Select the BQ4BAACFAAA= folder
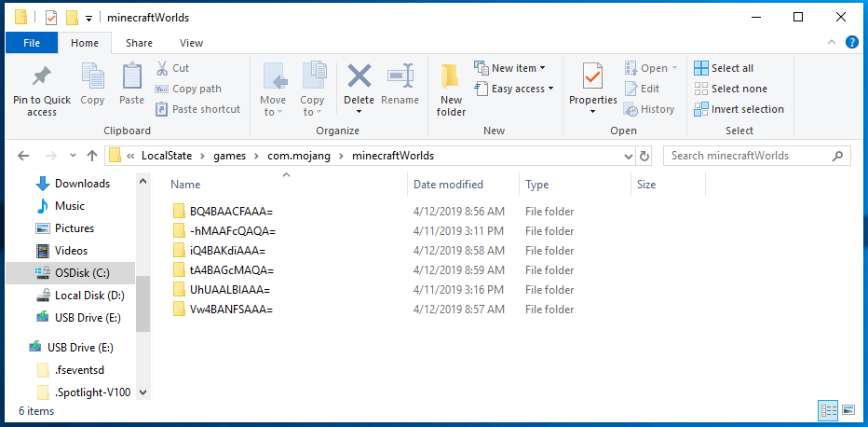Viewport: 868px width, 427px height. tap(231, 211)
